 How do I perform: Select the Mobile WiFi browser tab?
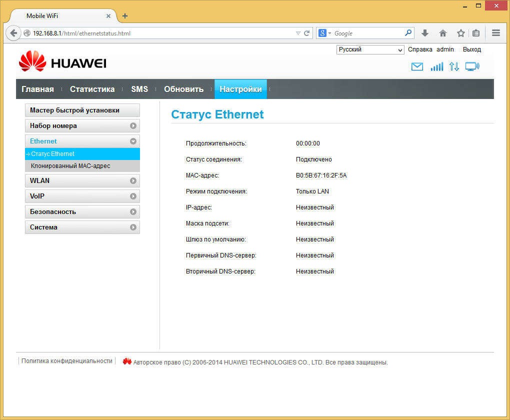point(63,16)
